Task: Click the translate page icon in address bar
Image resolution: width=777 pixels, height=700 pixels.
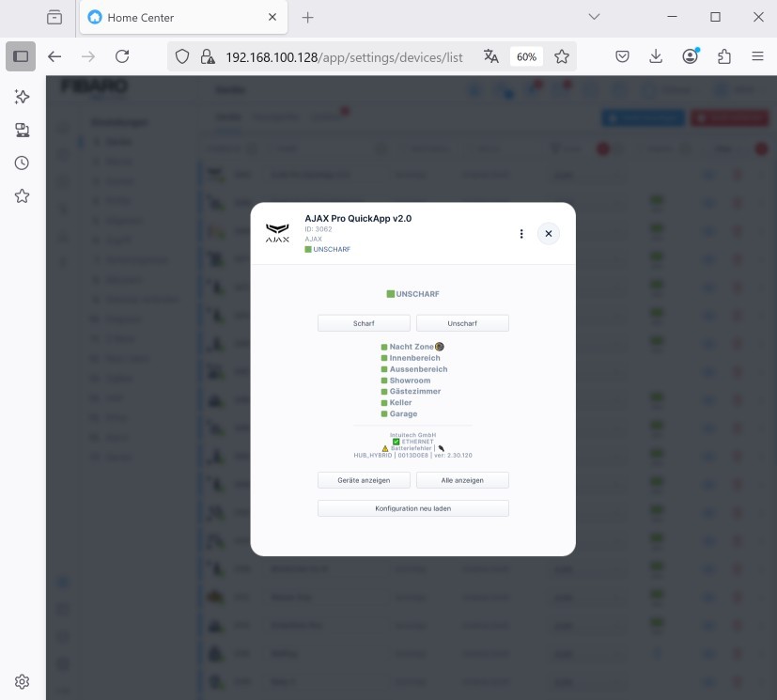Action: (490, 56)
